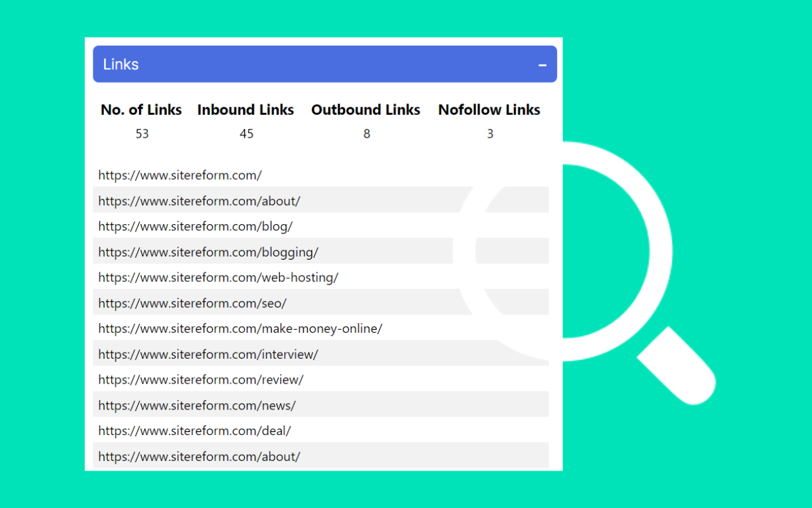The height and width of the screenshot is (508, 812).
Task: Click the total links count 53
Action: (x=142, y=133)
